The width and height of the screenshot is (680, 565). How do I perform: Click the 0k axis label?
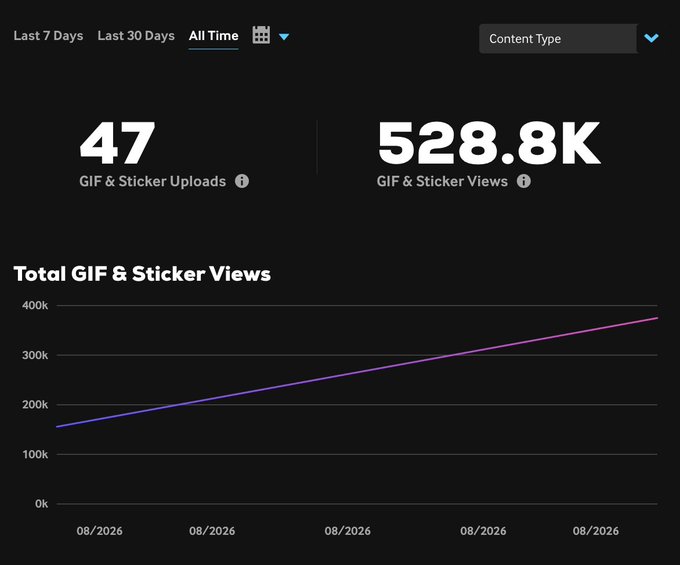(42, 504)
